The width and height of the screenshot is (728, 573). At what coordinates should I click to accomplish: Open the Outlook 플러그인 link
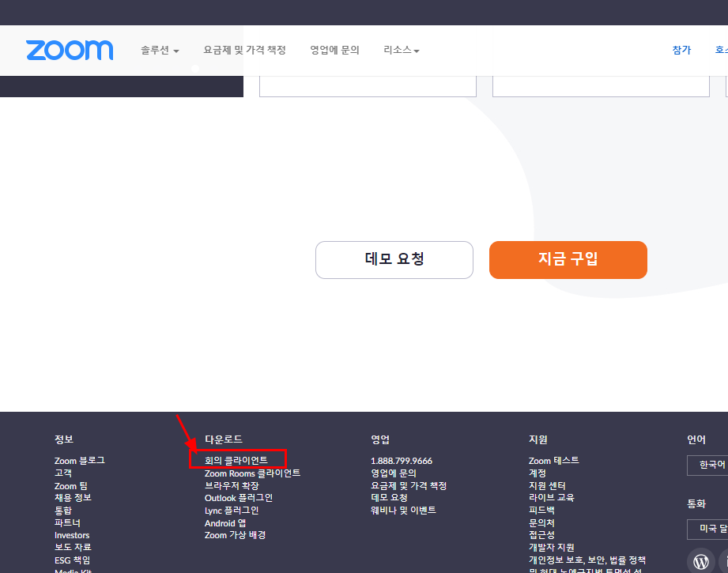pyautogui.click(x=240, y=497)
